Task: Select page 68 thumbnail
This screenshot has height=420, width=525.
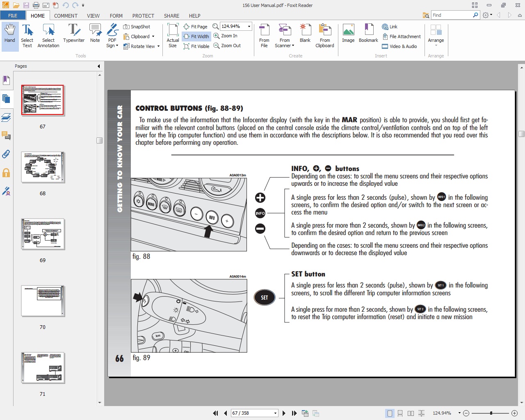Action: [43, 167]
